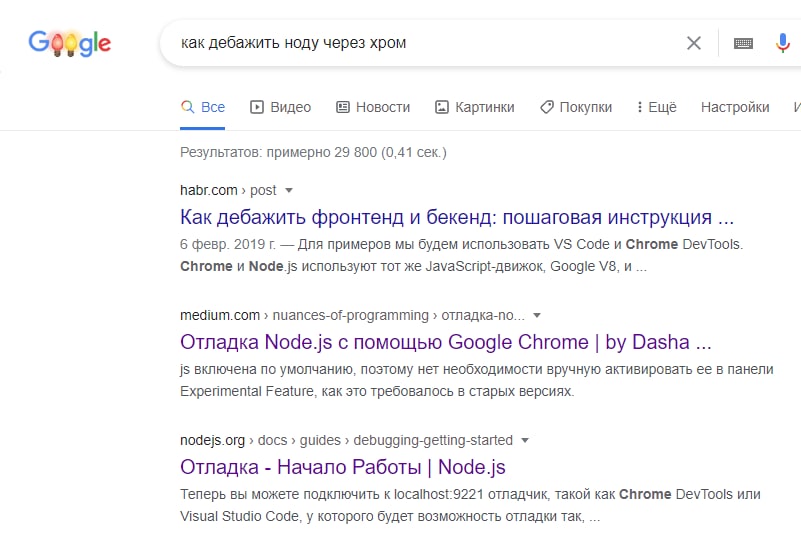This screenshot has height=551, width=801.
Task: Open the Node.js Отладка guide link
Action: coord(343,467)
